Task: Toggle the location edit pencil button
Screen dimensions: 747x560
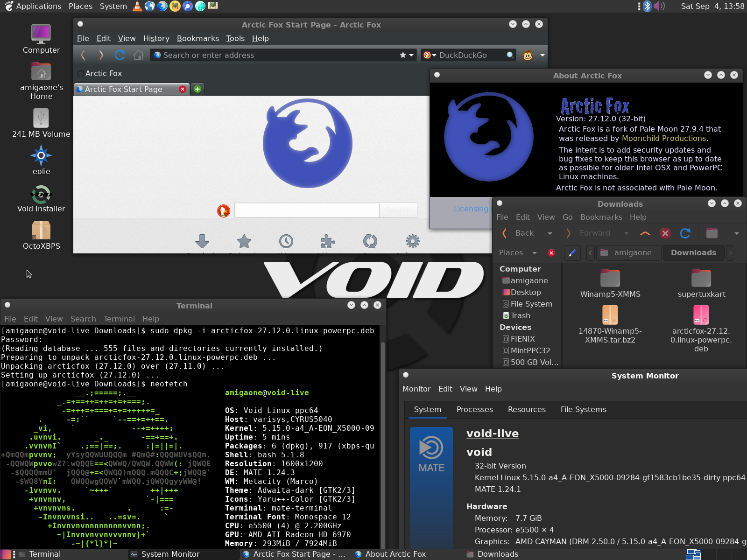Action: (572, 253)
